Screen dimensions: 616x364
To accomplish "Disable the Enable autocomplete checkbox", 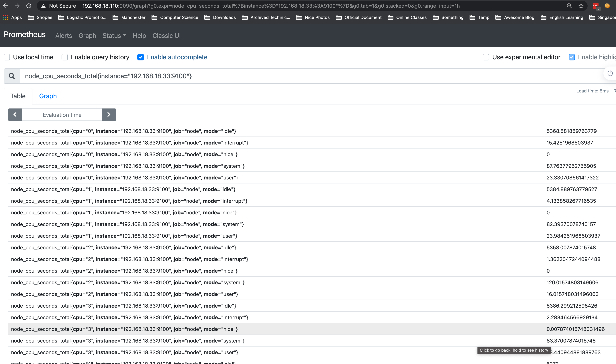I will point(141,57).
